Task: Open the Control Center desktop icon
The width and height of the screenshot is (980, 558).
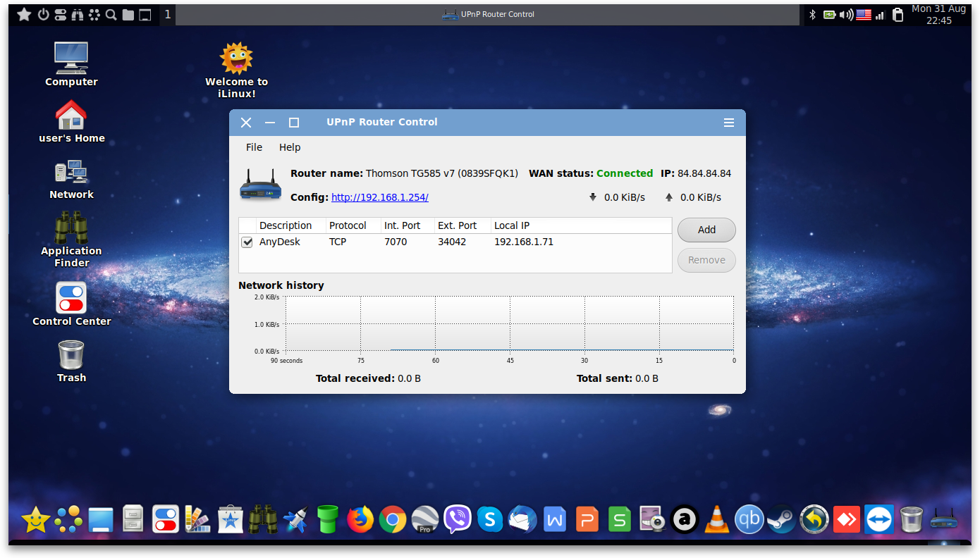Action: (71, 304)
